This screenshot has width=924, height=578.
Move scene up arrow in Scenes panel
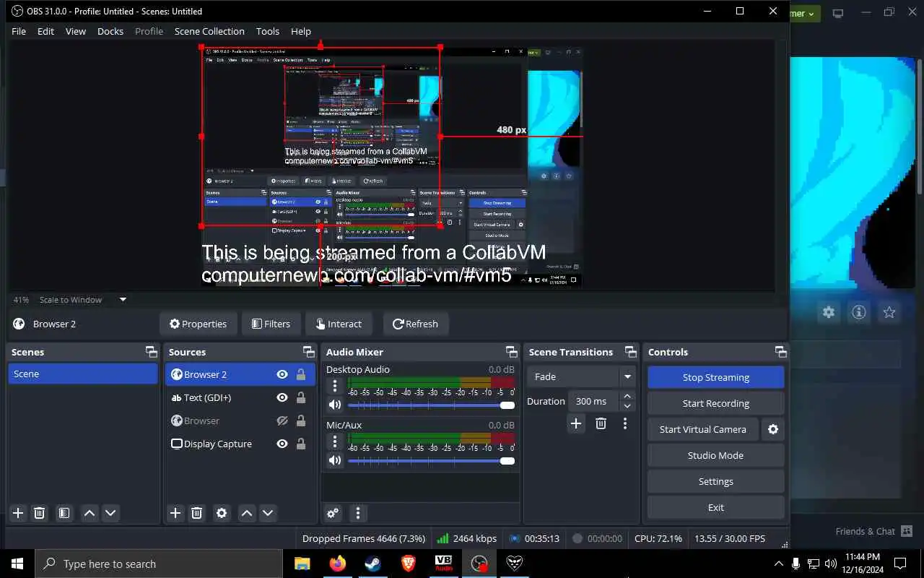tap(90, 513)
